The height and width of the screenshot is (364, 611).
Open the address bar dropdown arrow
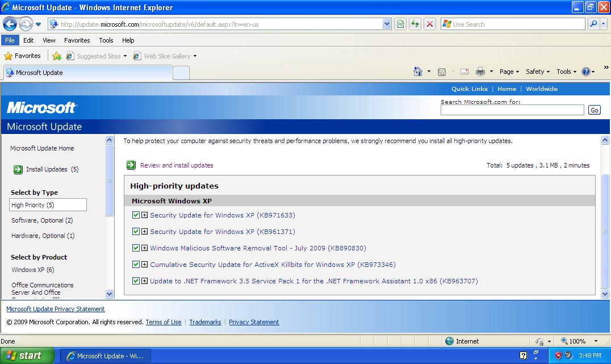[x=387, y=24]
